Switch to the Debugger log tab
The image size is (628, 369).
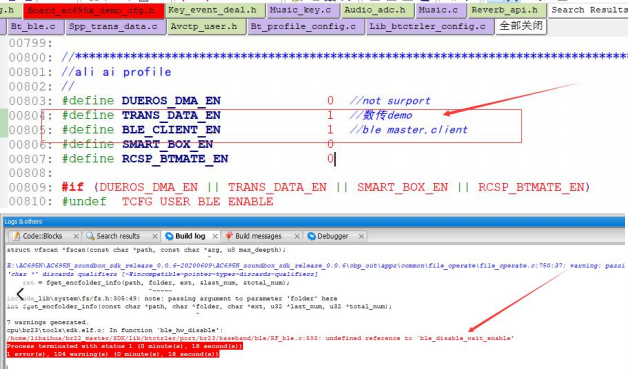[x=332, y=236]
